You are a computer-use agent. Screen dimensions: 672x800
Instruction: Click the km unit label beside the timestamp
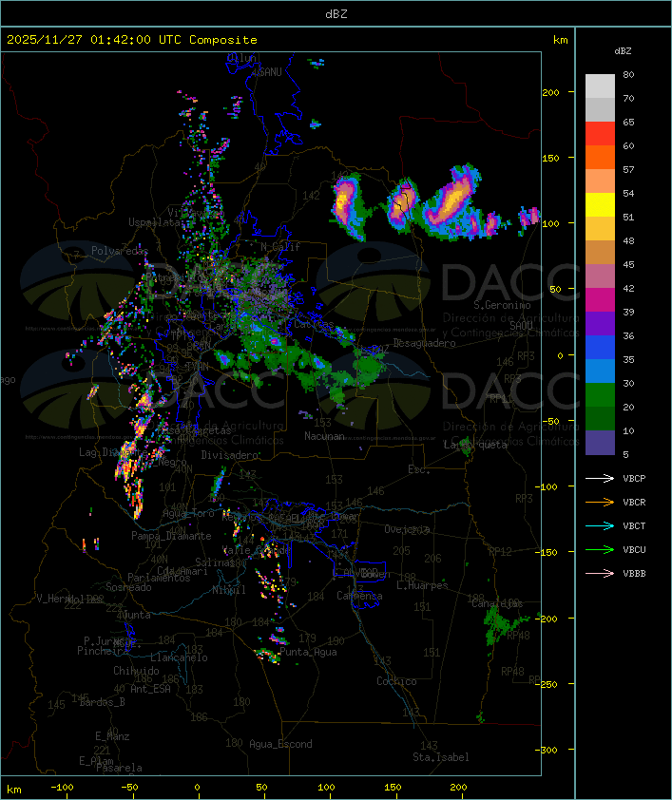point(560,40)
